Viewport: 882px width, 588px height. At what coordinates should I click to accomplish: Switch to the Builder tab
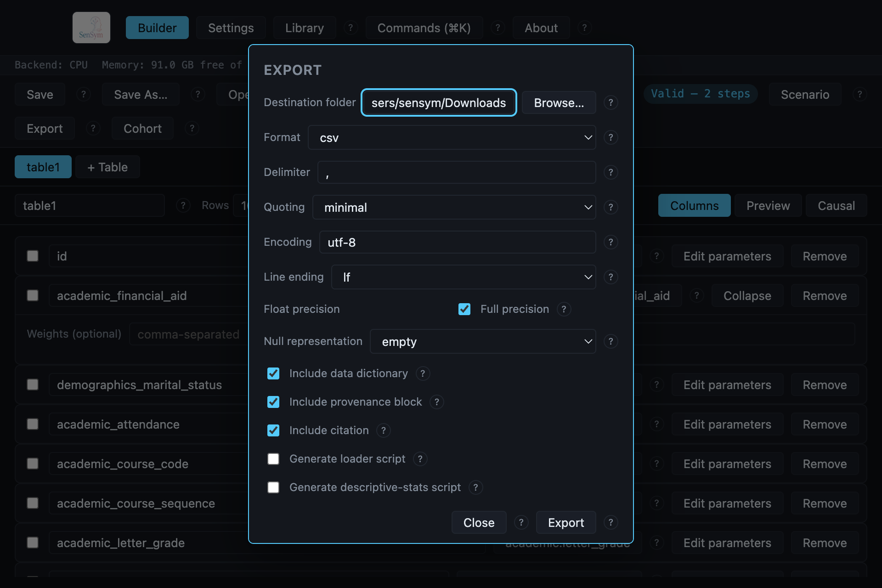157,28
